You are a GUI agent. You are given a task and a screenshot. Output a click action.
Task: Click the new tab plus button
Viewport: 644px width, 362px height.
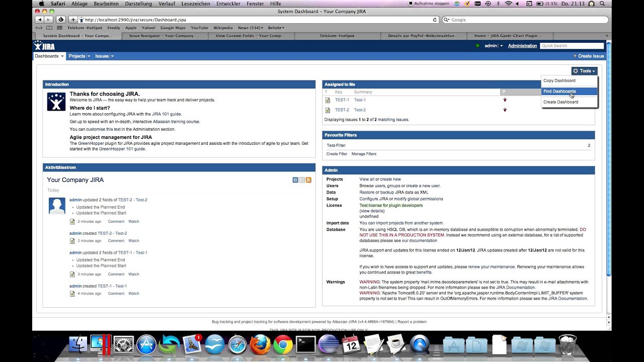[x=607, y=36]
